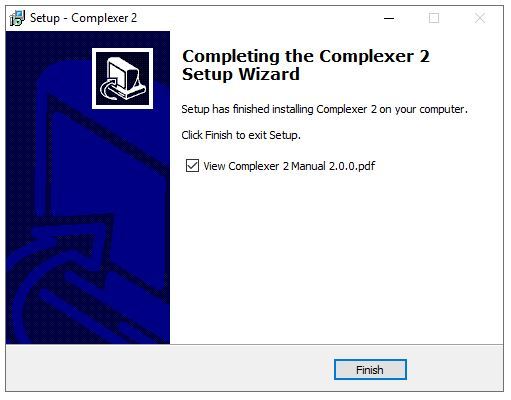Click the computer disc wizard icon

point(123,79)
